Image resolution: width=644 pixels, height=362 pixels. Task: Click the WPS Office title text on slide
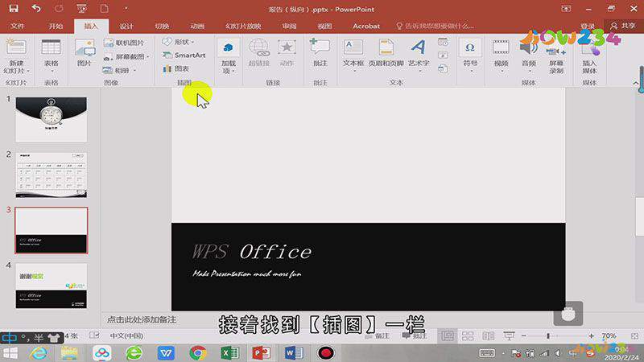251,252
